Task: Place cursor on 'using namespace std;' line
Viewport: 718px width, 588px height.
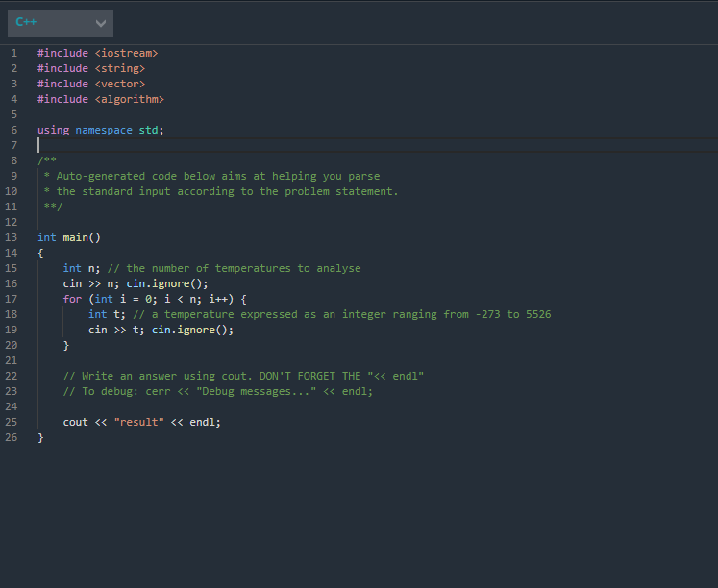Action: (x=100, y=130)
